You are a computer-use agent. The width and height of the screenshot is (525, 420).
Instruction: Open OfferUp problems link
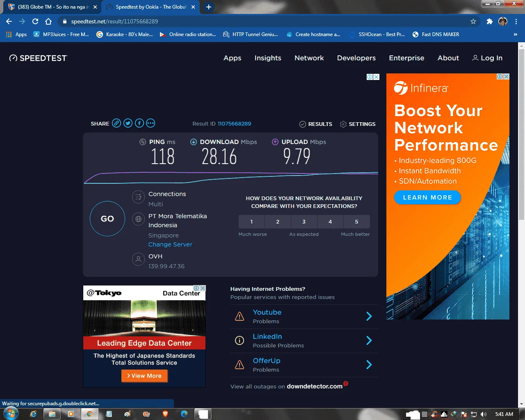[x=267, y=361]
